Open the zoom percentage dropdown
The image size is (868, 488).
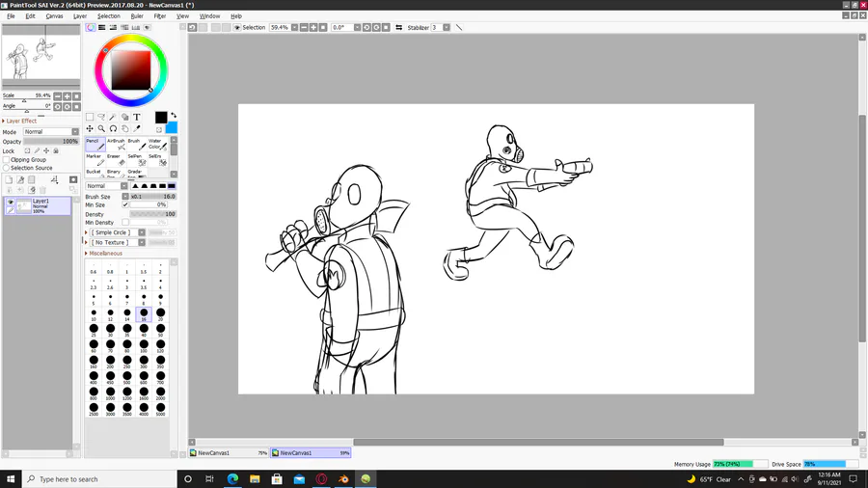[x=294, y=27]
